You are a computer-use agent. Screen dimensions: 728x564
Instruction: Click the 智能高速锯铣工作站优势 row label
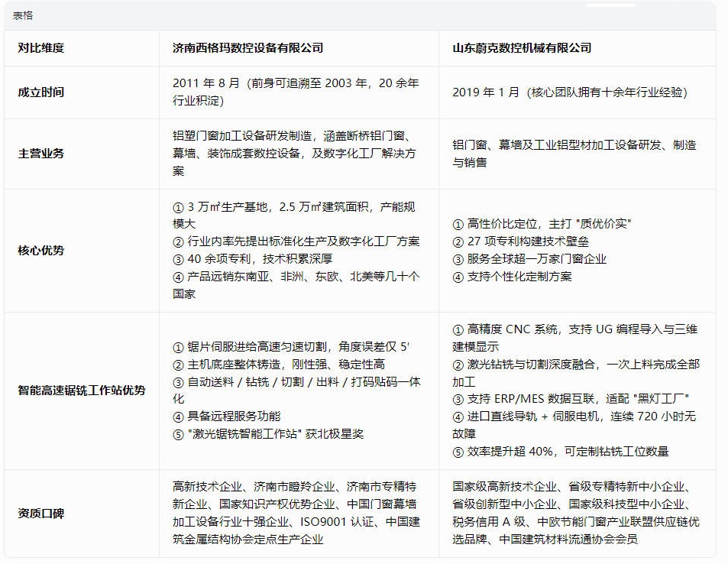tap(82, 391)
